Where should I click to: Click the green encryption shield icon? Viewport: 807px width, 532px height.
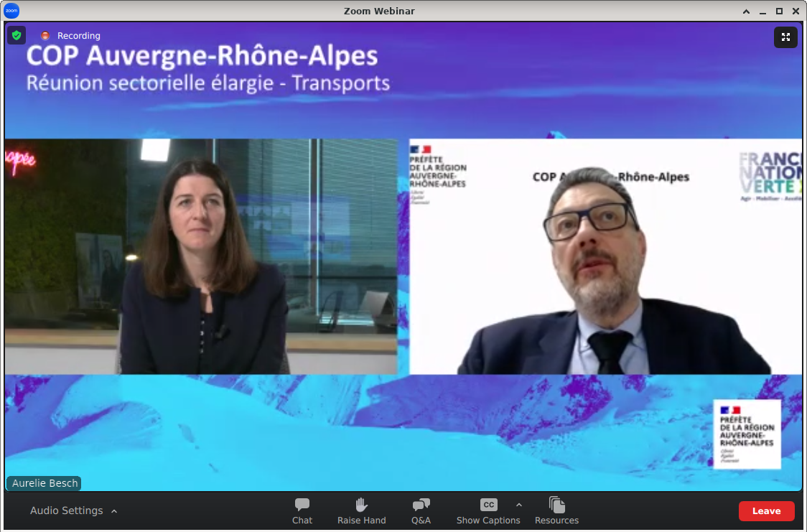tap(17, 35)
